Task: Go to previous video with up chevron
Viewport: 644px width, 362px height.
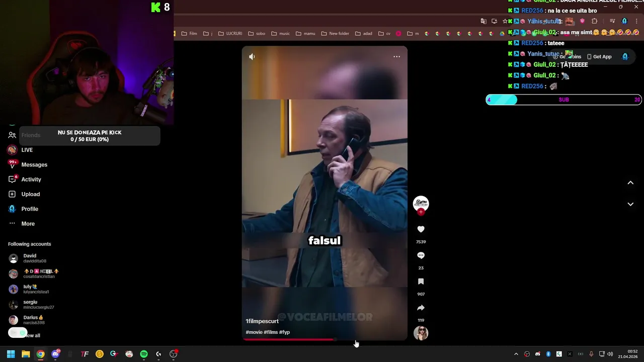Action: (x=630, y=183)
